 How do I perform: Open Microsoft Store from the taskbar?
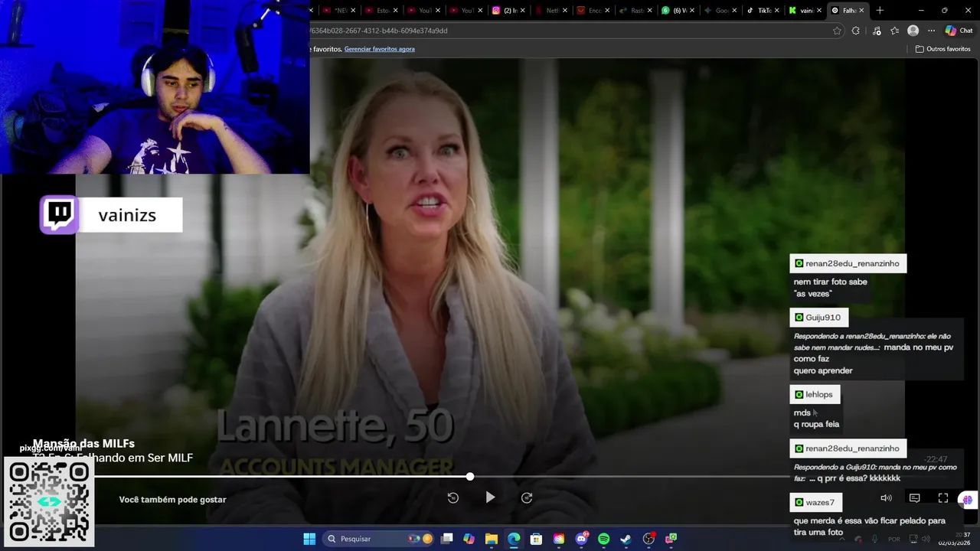pyautogui.click(x=536, y=539)
